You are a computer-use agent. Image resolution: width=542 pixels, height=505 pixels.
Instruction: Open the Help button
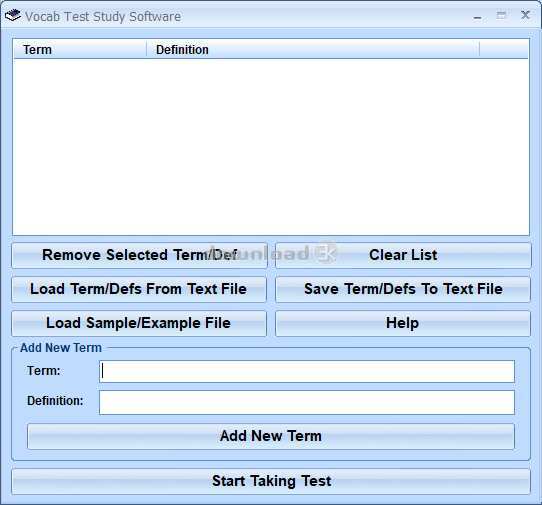403,323
